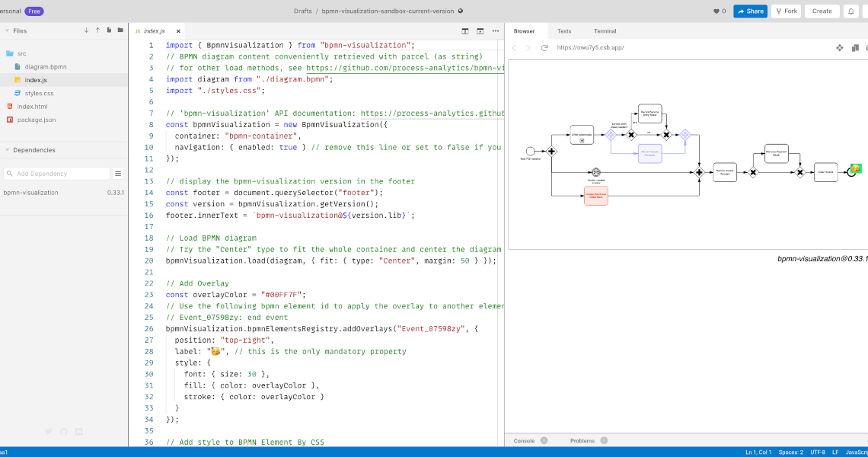868x457 pixels.
Task: Click the upload files arrow icon
Action: tap(97, 29)
